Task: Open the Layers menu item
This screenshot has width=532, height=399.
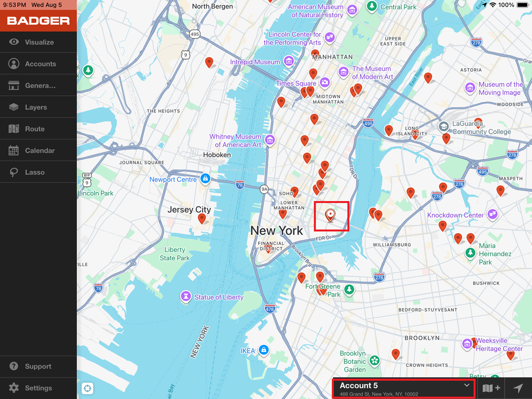Action: (38, 107)
